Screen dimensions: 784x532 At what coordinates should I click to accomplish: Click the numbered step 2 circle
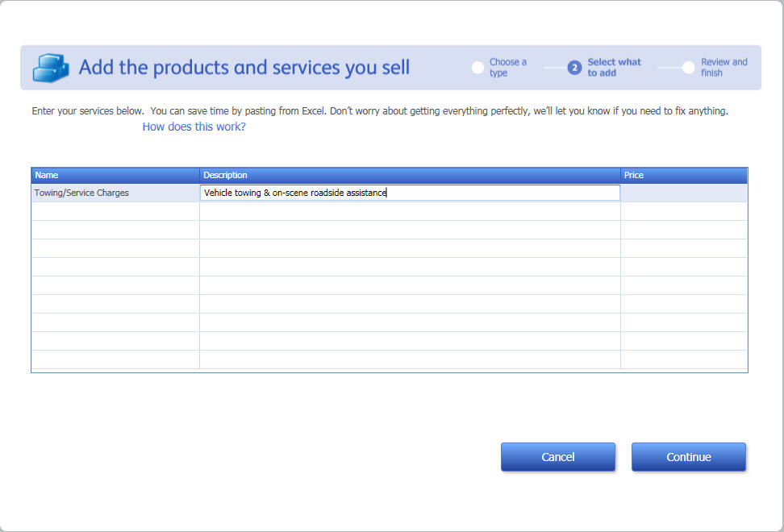(x=574, y=68)
